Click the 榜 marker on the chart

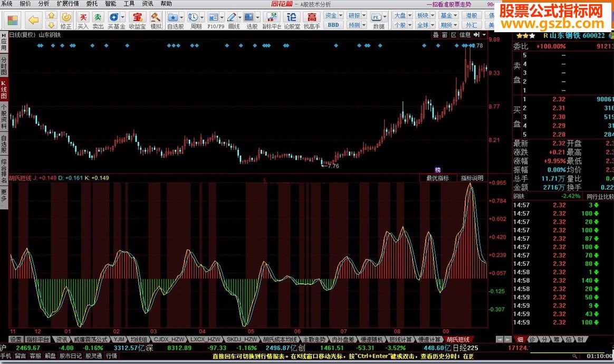438,170
